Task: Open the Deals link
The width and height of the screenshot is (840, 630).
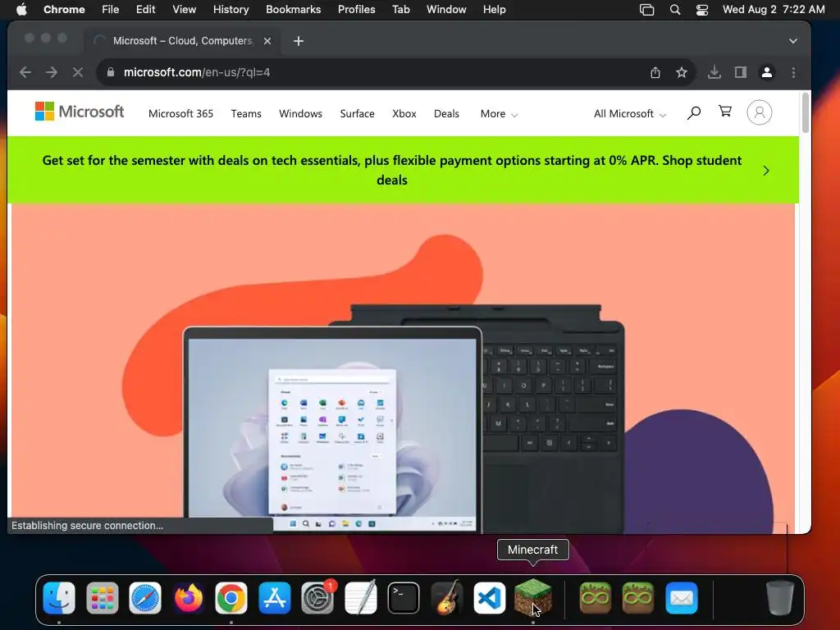Action: point(446,113)
